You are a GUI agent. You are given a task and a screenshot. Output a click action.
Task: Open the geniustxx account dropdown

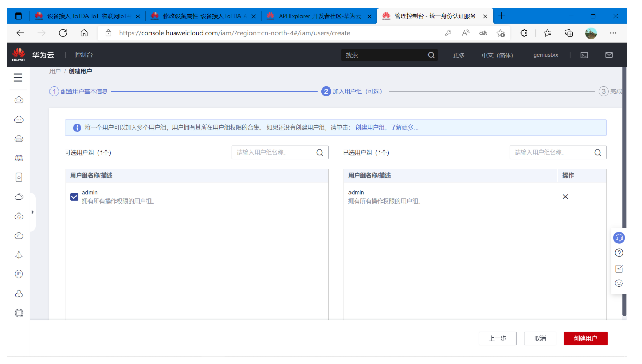click(546, 55)
